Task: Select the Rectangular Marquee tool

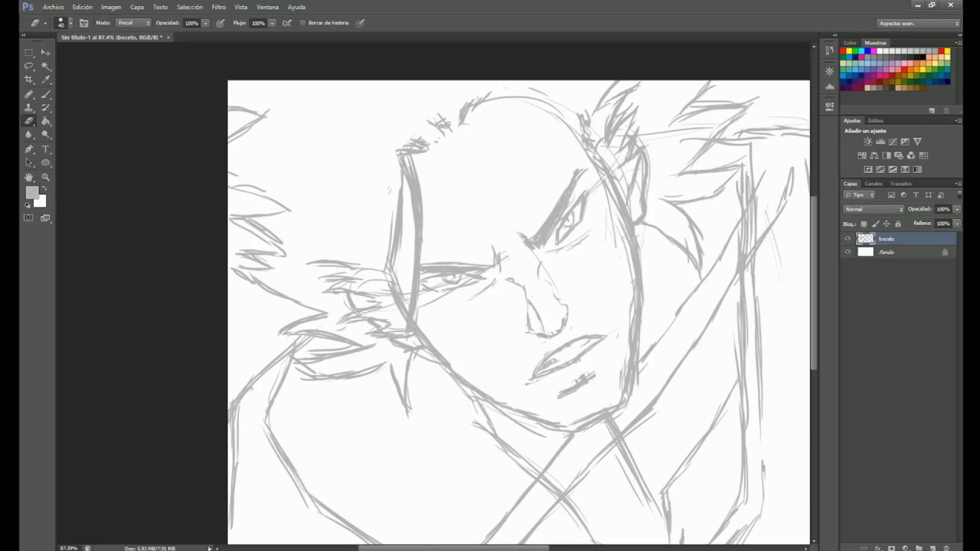Action: [29, 53]
